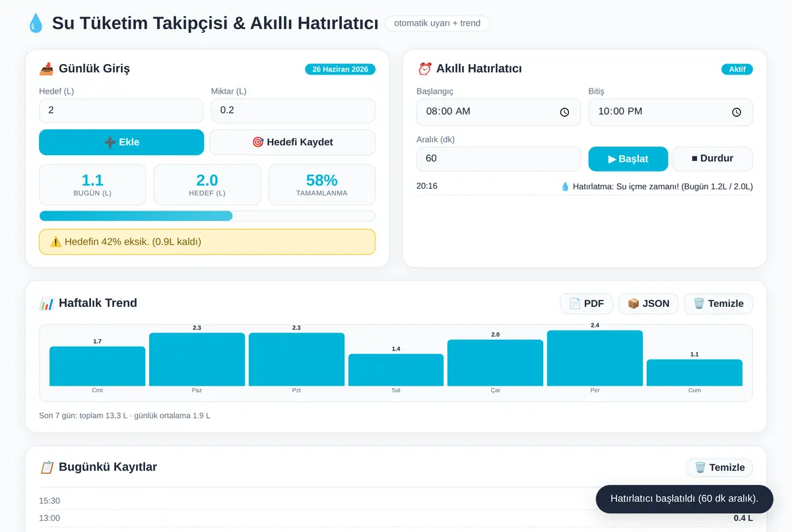Export the weekly trend as JSON
The height and width of the screenshot is (532, 792).
(x=648, y=304)
